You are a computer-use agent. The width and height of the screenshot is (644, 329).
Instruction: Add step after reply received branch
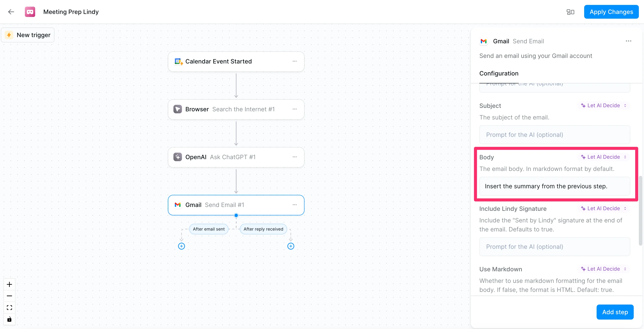(x=290, y=246)
